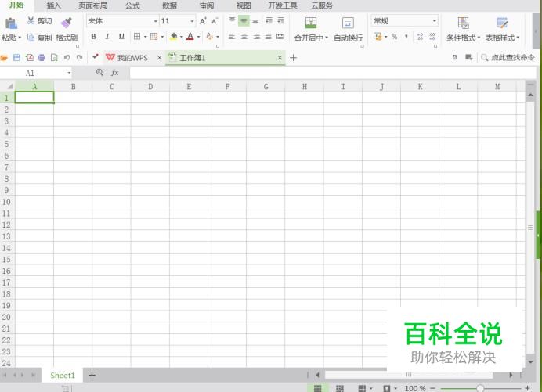Select row 10 header
This screenshot has width=542, height=392.
pyautogui.click(x=6, y=202)
